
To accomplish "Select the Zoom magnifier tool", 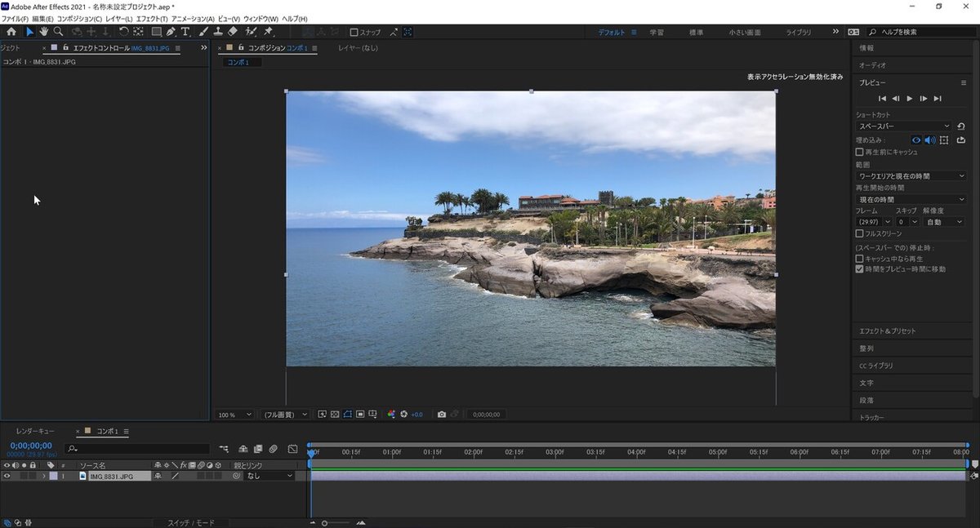I will pyautogui.click(x=58, y=32).
